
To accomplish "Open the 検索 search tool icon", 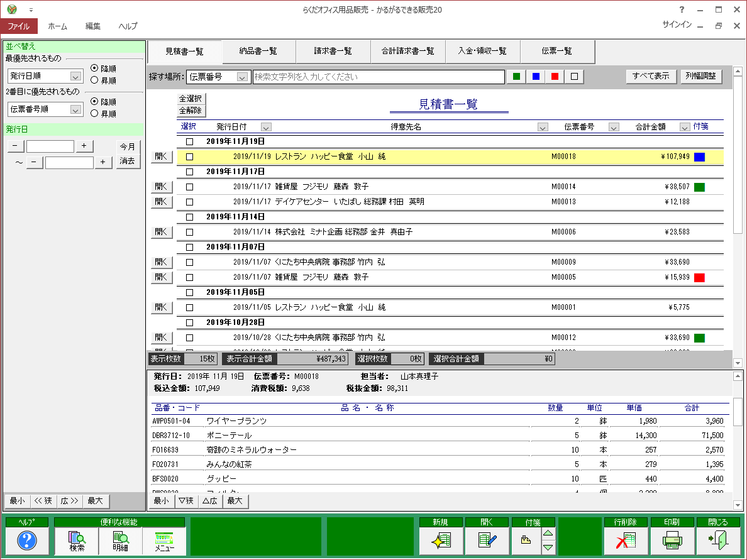I will point(77,541).
